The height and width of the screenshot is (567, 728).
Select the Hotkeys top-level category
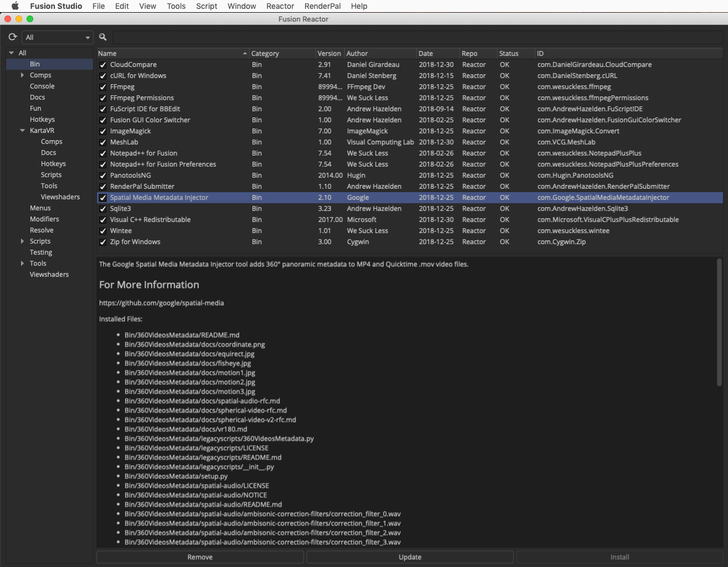click(42, 120)
